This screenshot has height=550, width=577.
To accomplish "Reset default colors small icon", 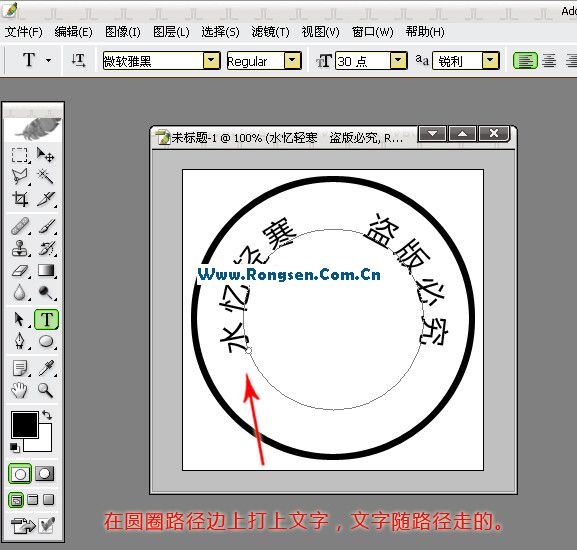I will (x=15, y=447).
